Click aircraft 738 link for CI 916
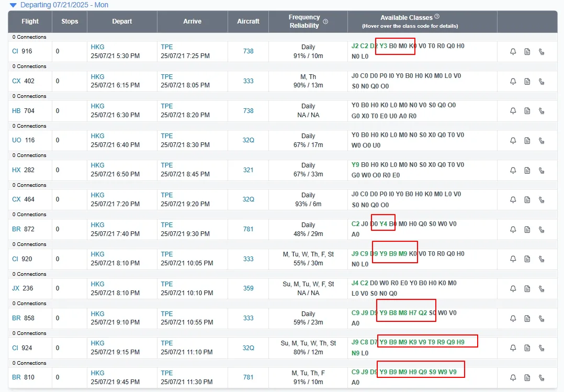The height and width of the screenshot is (392, 564). (x=248, y=51)
